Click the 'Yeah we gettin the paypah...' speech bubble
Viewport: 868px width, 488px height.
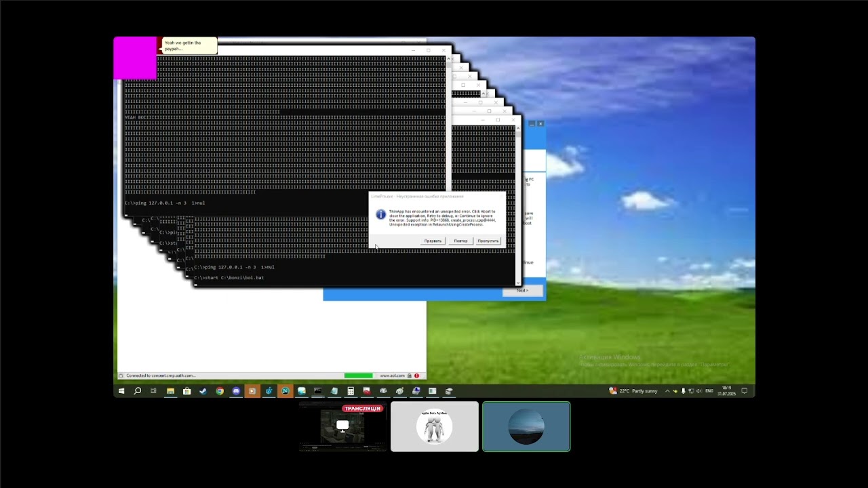pos(189,46)
